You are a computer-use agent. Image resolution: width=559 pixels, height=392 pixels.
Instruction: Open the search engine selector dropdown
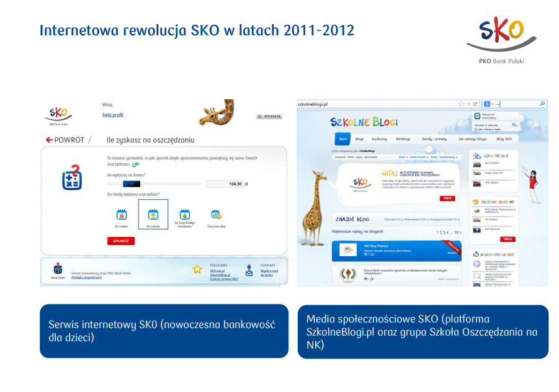[x=493, y=104]
